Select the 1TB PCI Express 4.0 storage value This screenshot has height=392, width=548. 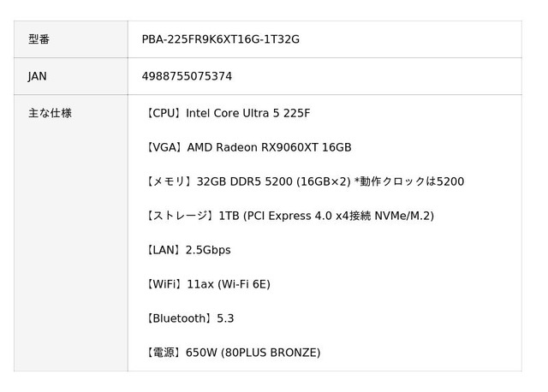326,216
